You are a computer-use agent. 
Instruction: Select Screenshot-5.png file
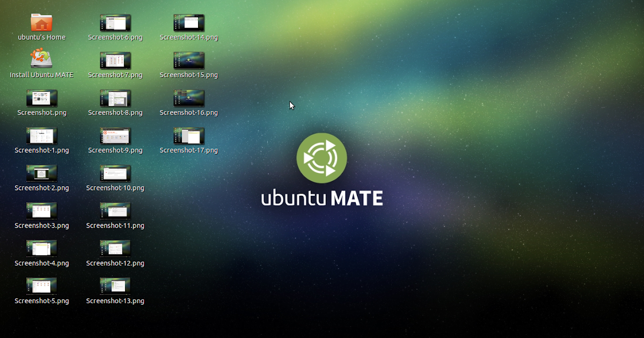pos(42,286)
